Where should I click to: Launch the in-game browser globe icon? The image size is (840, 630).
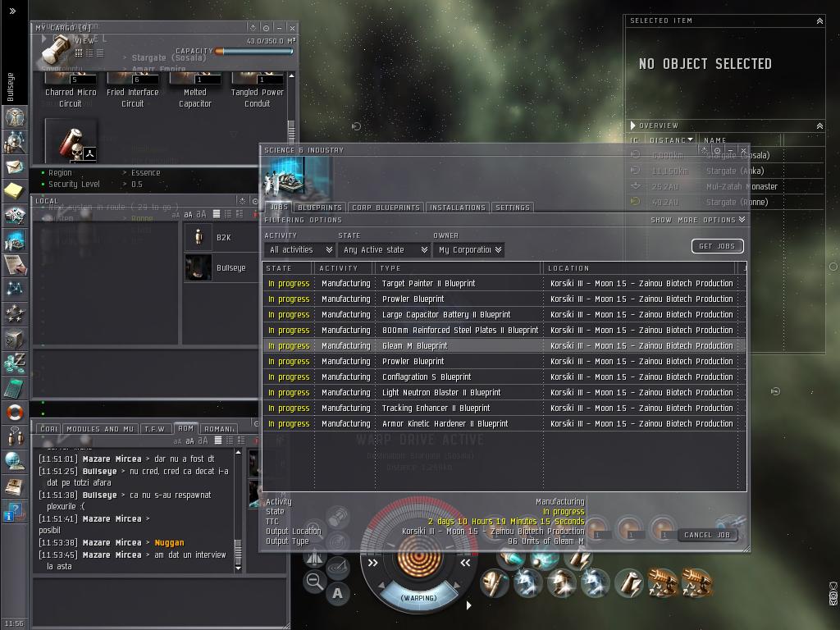(x=15, y=461)
